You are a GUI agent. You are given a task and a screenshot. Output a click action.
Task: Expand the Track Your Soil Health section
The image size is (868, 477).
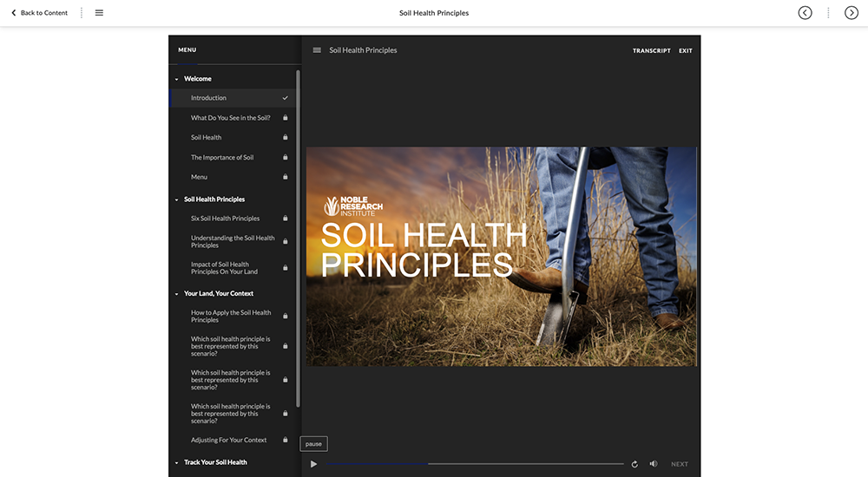pyautogui.click(x=177, y=462)
